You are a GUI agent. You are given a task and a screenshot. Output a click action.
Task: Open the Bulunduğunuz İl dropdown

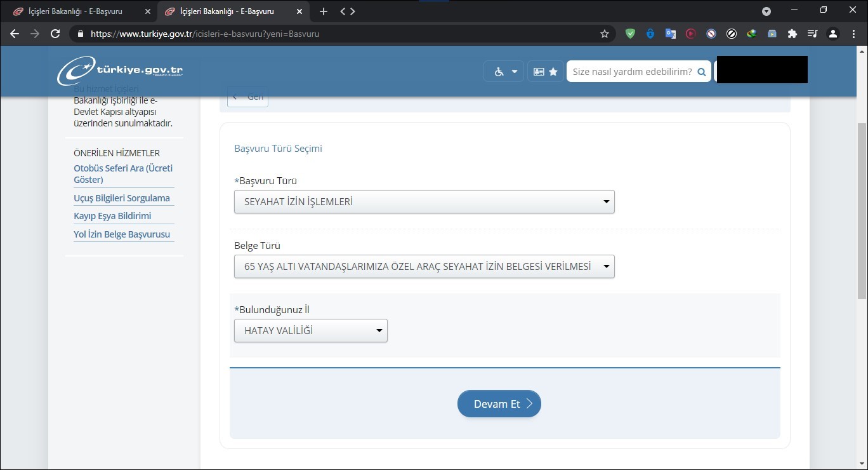[310, 331]
